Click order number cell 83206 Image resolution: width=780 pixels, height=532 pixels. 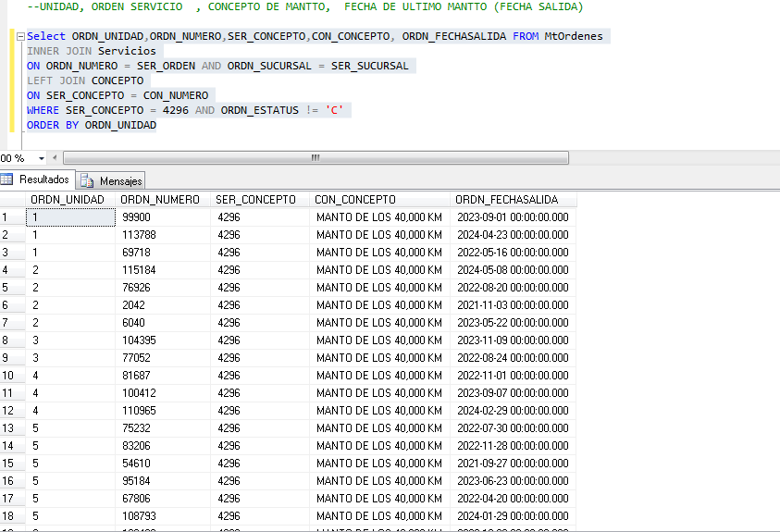point(163,446)
